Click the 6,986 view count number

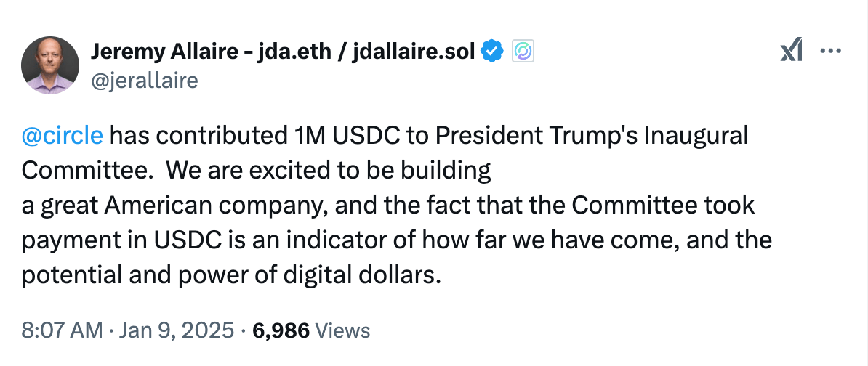[x=281, y=330]
